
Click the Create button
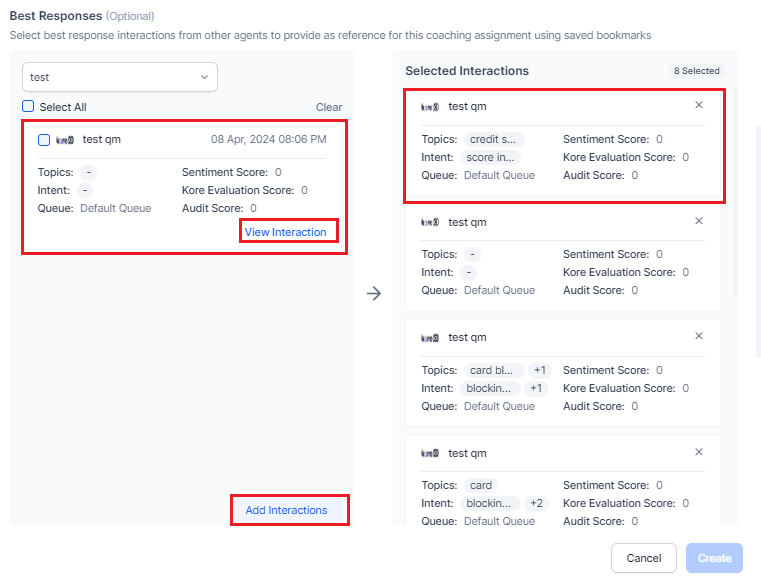[714, 558]
